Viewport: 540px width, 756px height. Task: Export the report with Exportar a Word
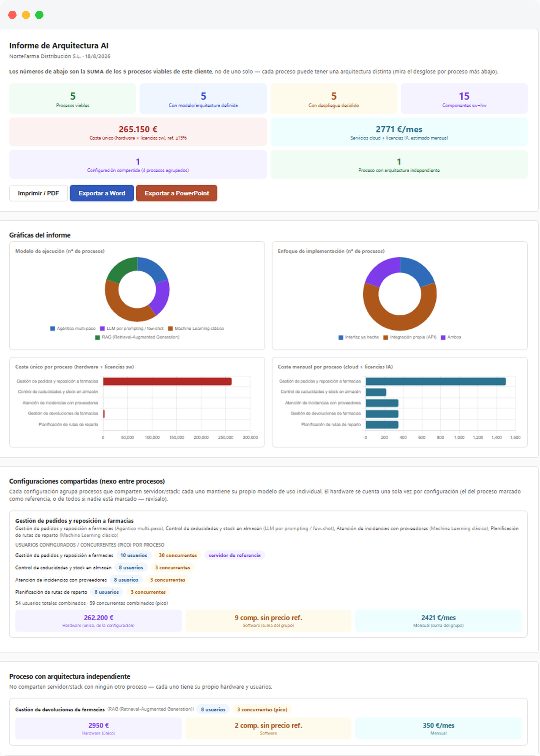(102, 193)
